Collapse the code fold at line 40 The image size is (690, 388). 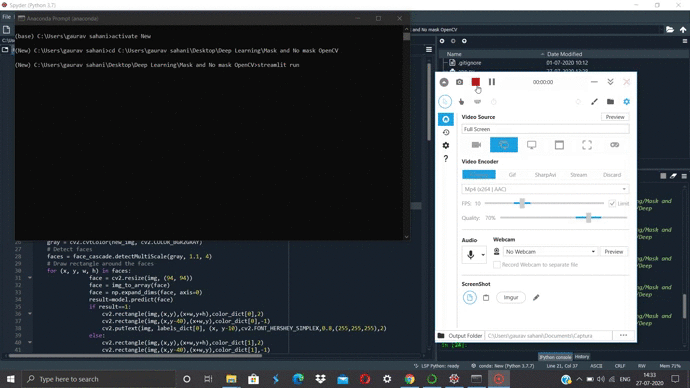[x=30, y=342]
